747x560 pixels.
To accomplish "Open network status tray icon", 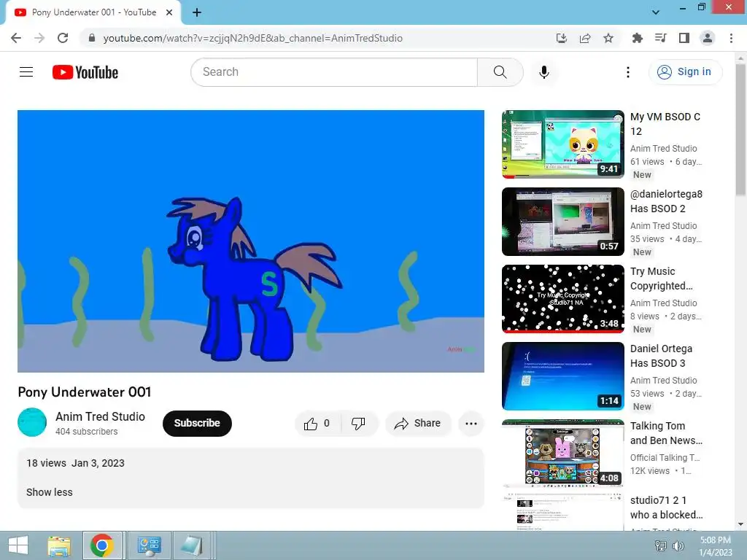I will [x=660, y=545].
